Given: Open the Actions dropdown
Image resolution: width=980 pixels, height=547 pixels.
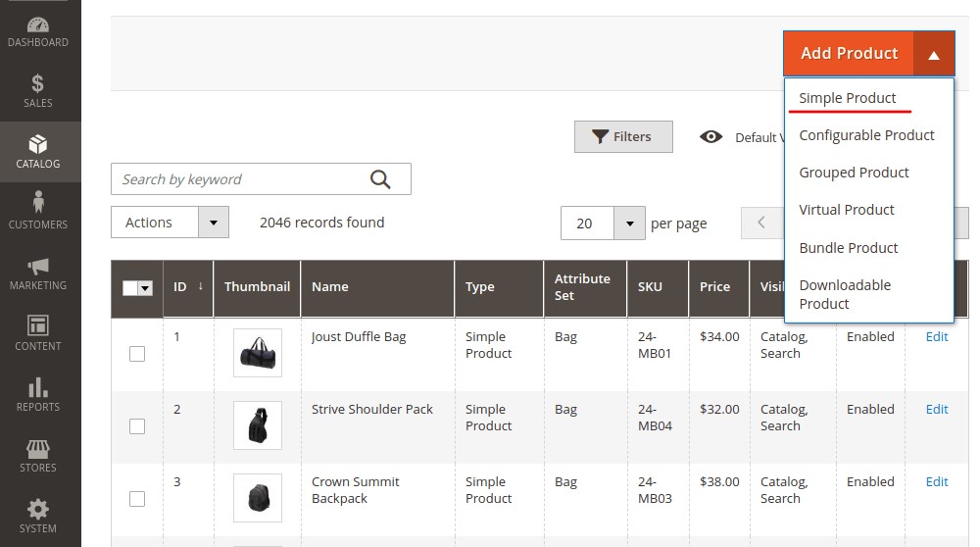Looking at the screenshot, I should tap(170, 222).
